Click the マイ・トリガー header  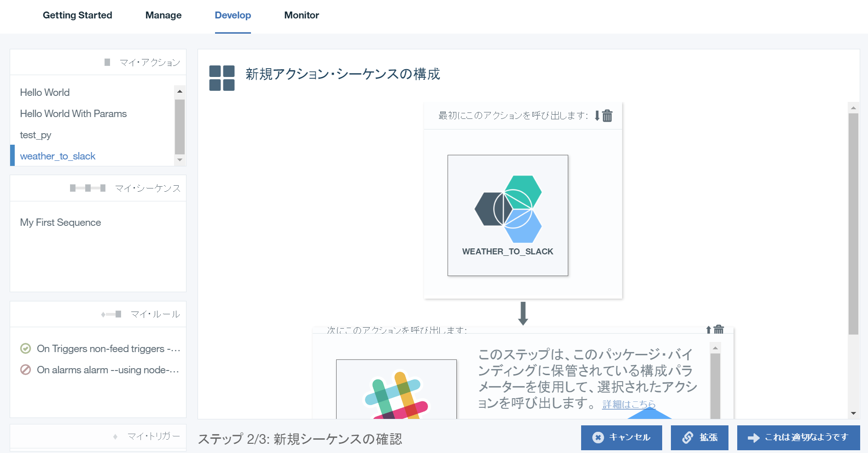[153, 436]
